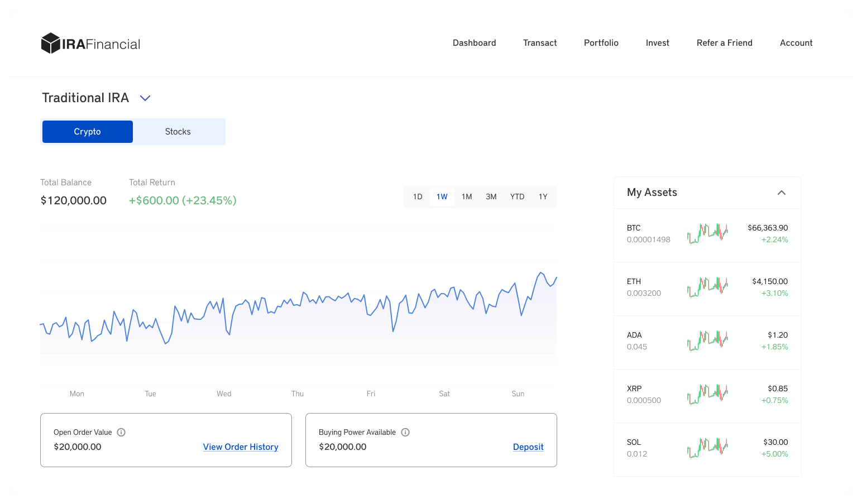Click the XRP quantity 0.000500
The width and height of the screenshot is (862, 504).
(x=644, y=400)
